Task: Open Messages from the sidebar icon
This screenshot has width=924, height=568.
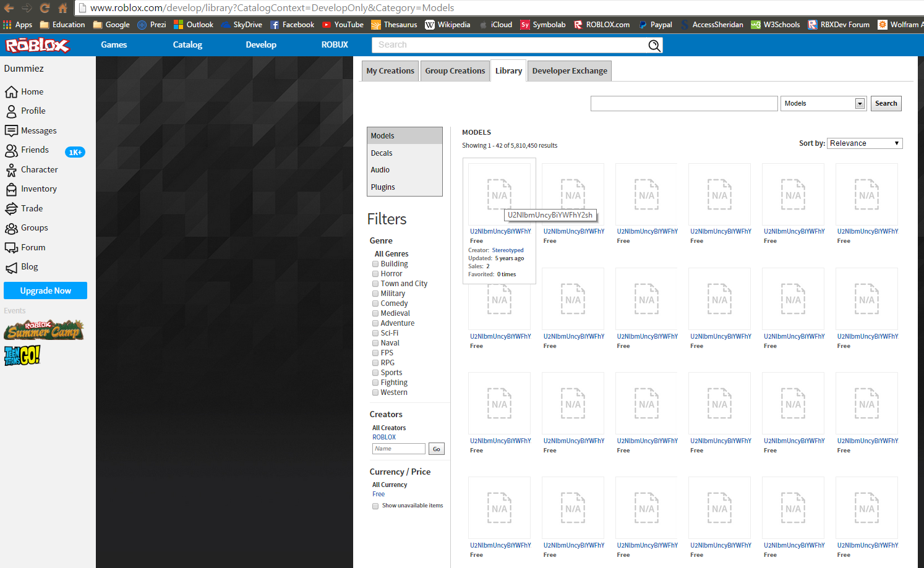Action: [11, 130]
